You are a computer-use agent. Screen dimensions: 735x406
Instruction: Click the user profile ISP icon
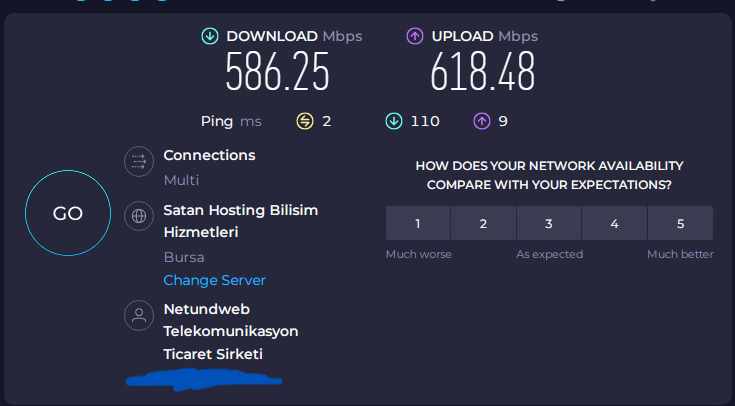139,315
